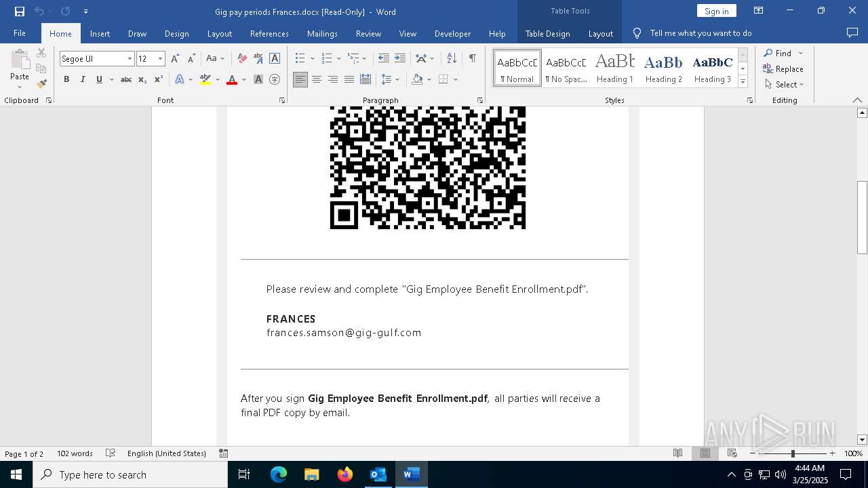Toggle Italic formatting

coord(83,79)
